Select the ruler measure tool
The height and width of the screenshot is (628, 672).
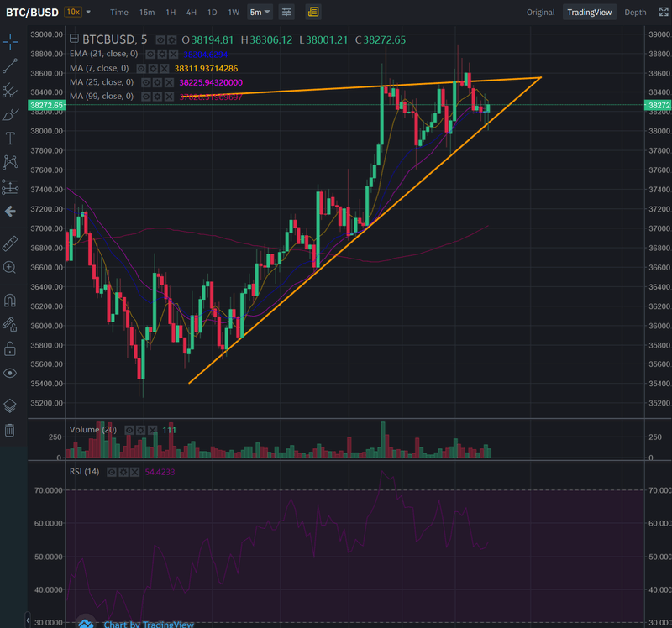10,243
